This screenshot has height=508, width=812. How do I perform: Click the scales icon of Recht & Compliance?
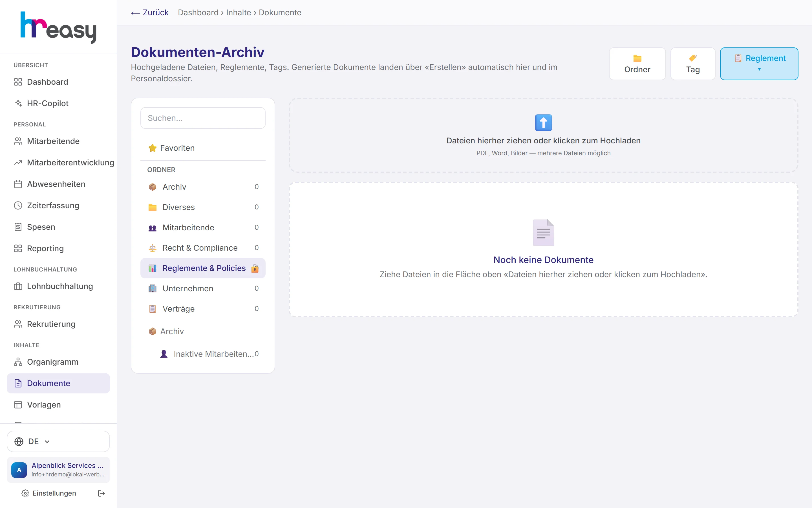[152, 248]
